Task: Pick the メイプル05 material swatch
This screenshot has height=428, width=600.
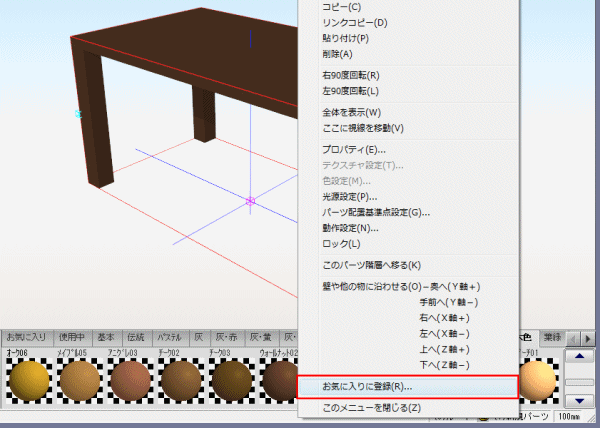Action: coord(79,380)
